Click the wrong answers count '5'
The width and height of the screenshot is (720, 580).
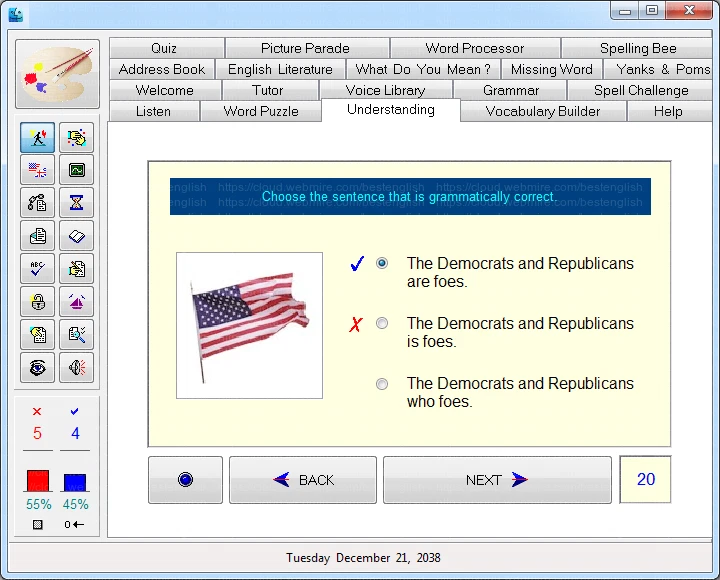coord(37,434)
